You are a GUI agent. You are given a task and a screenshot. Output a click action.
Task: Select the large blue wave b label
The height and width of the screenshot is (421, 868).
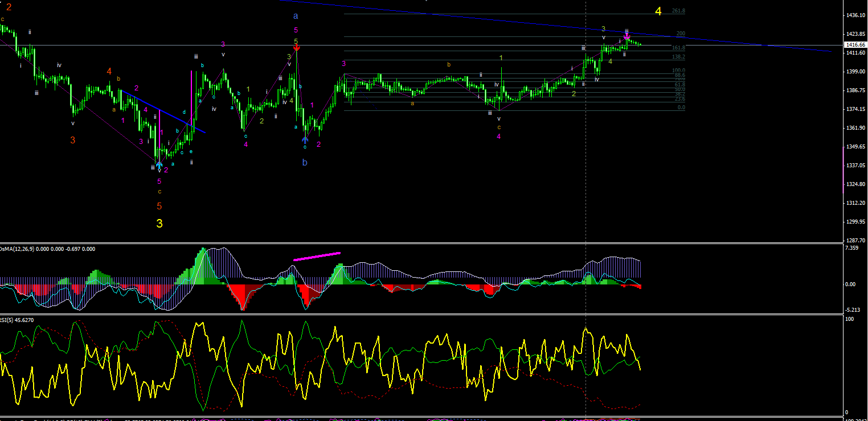305,163
